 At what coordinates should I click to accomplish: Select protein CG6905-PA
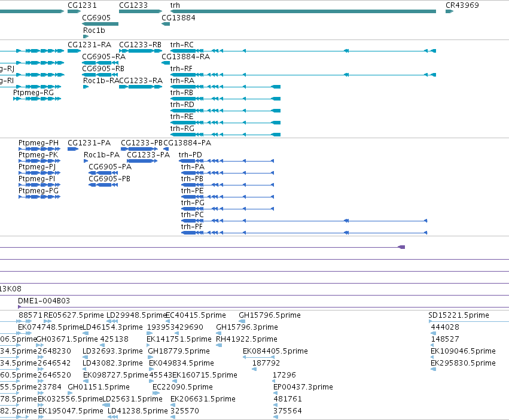[x=103, y=173]
